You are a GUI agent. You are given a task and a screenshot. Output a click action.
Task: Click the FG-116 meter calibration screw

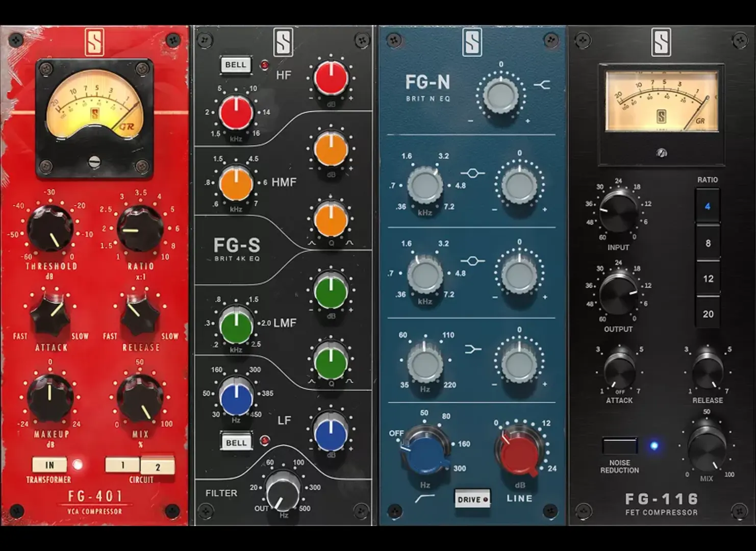662,153
